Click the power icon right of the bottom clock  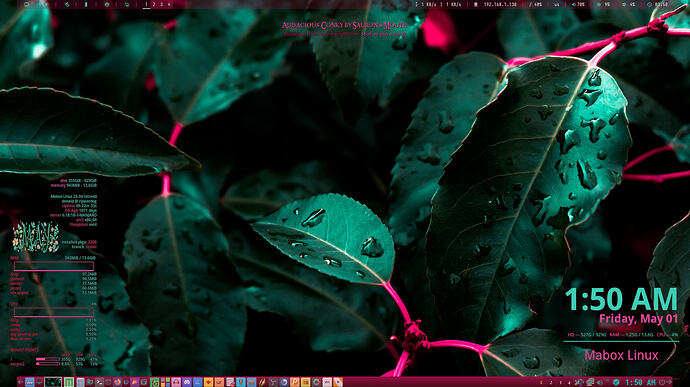(661, 382)
